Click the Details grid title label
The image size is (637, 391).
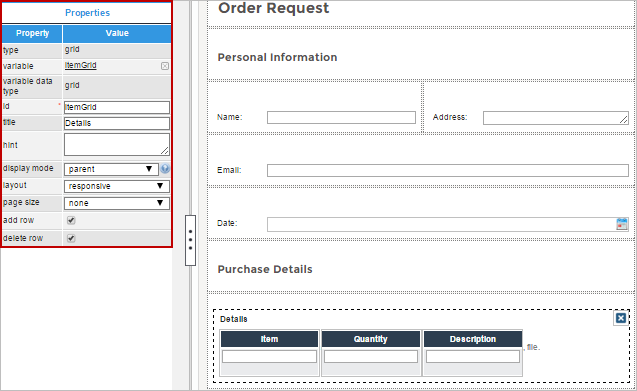click(234, 319)
